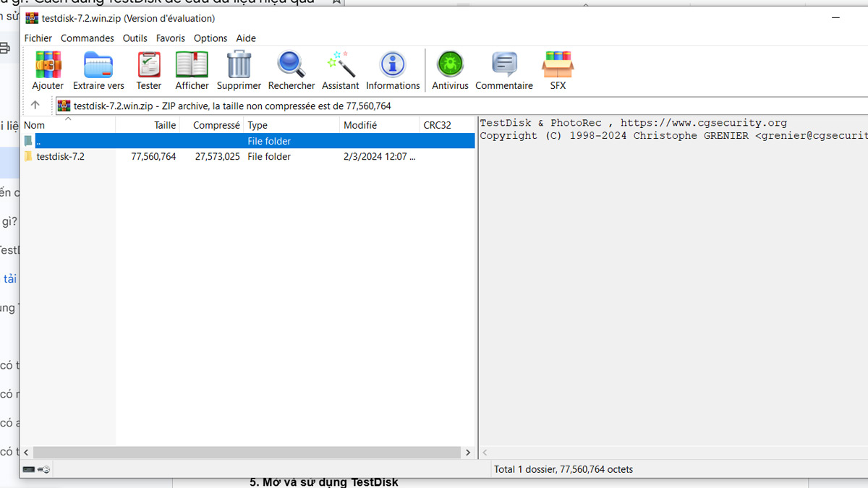This screenshot has width=868, height=488.
Task: Open the Favoris menu
Action: (171, 38)
